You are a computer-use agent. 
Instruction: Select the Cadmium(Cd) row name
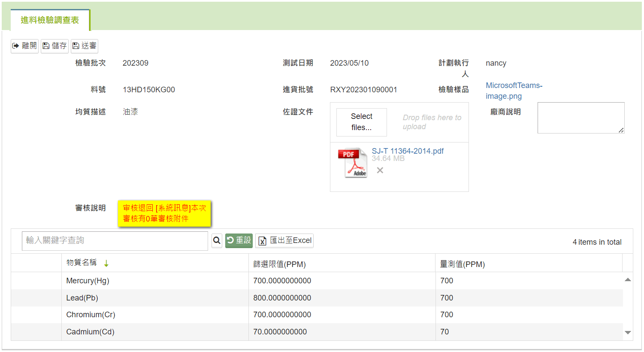90,332
